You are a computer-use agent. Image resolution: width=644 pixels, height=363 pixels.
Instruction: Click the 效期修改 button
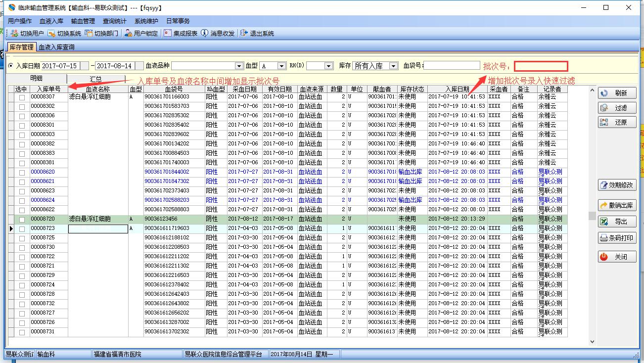tap(617, 185)
